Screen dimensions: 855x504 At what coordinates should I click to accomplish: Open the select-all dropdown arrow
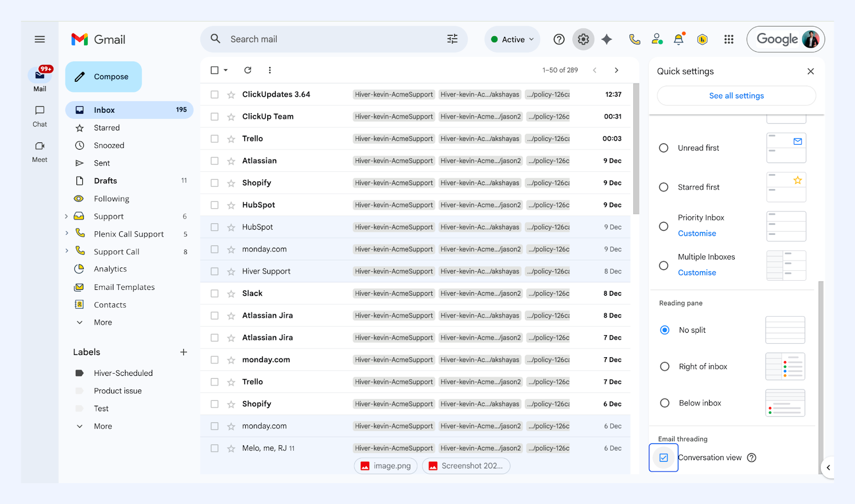[226, 70]
